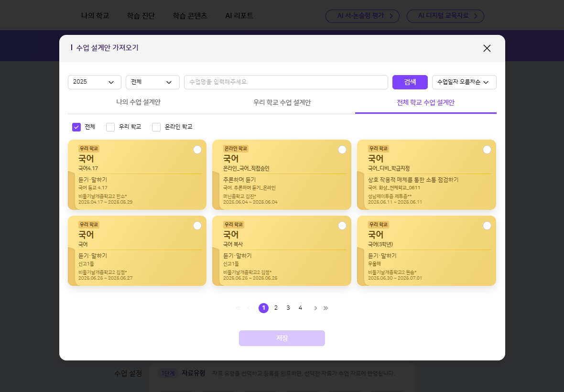Image resolution: width=564 pixels, height=392 pixels.
Task: Jump to last page double-arrow icon
Action: coord(326,308)
